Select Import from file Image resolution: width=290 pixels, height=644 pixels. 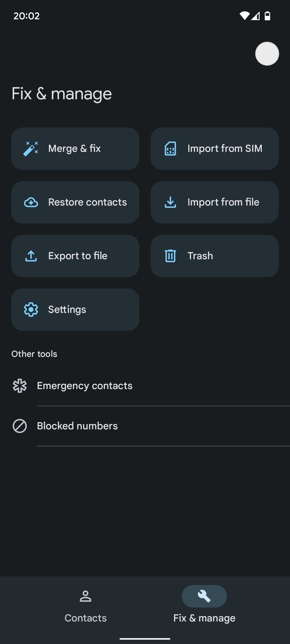click(x=223, y=202)
